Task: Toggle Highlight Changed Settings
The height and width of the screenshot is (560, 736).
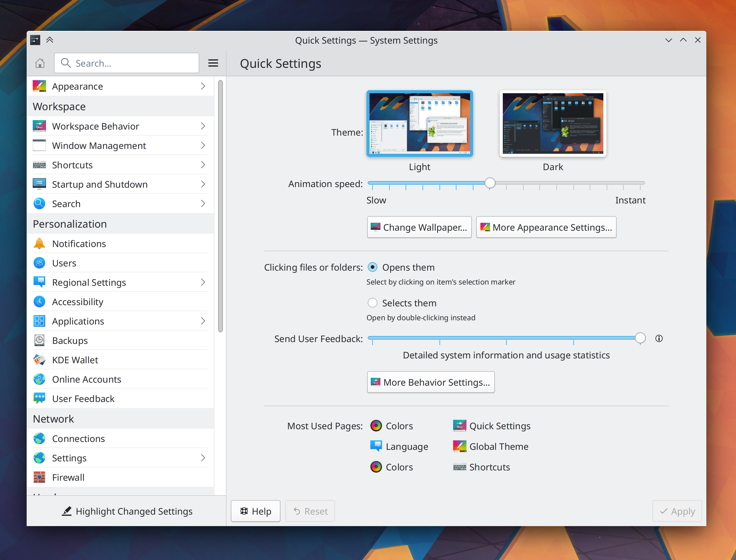Action: click(127, 511)
